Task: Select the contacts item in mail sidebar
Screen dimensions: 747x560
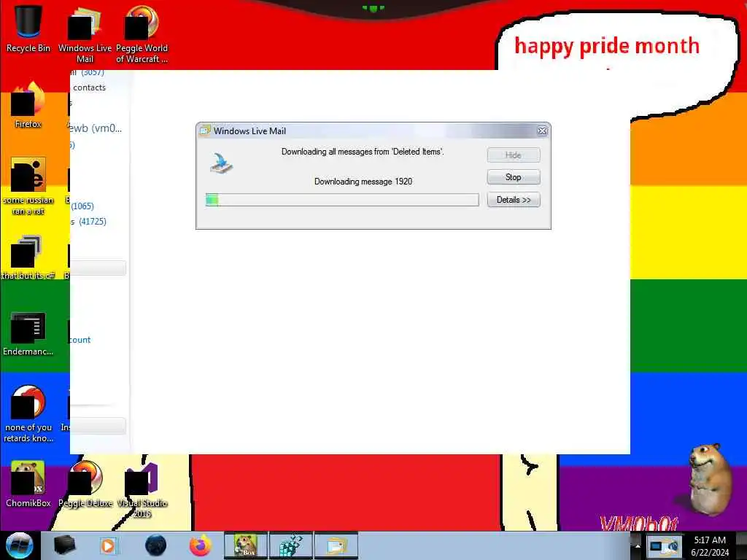Action: pyautogui.click(x=89, y=87)
